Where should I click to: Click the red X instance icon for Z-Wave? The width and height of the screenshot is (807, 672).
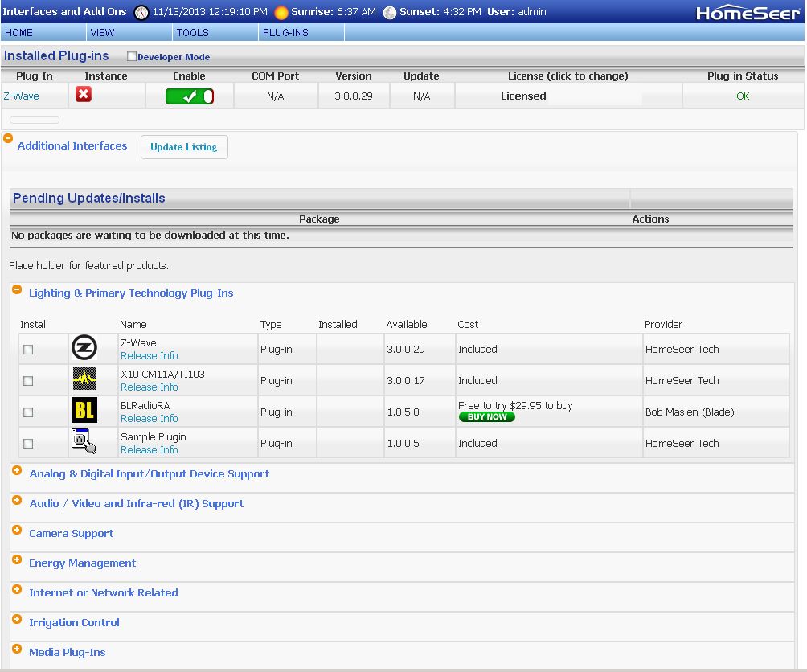[x=84, y=94]
